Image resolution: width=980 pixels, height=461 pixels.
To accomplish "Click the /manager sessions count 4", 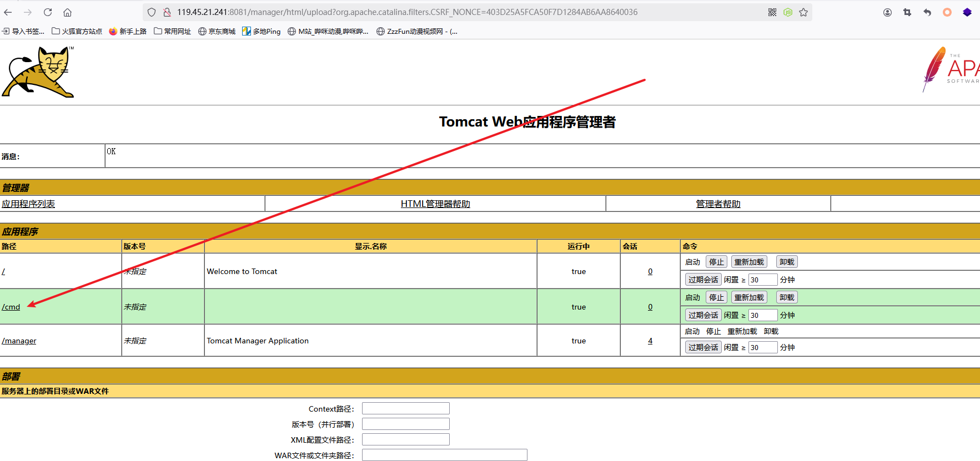I will tap(650, 341).
